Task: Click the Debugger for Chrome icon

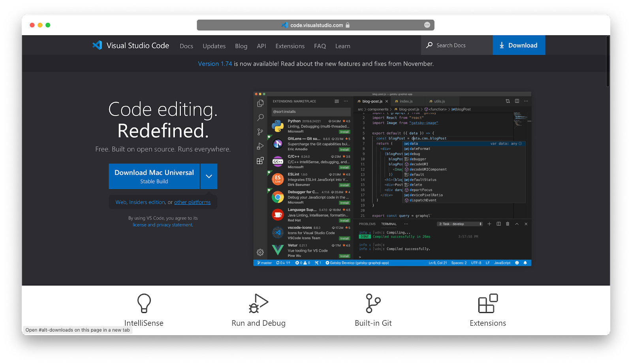Action: click(278, 197)
